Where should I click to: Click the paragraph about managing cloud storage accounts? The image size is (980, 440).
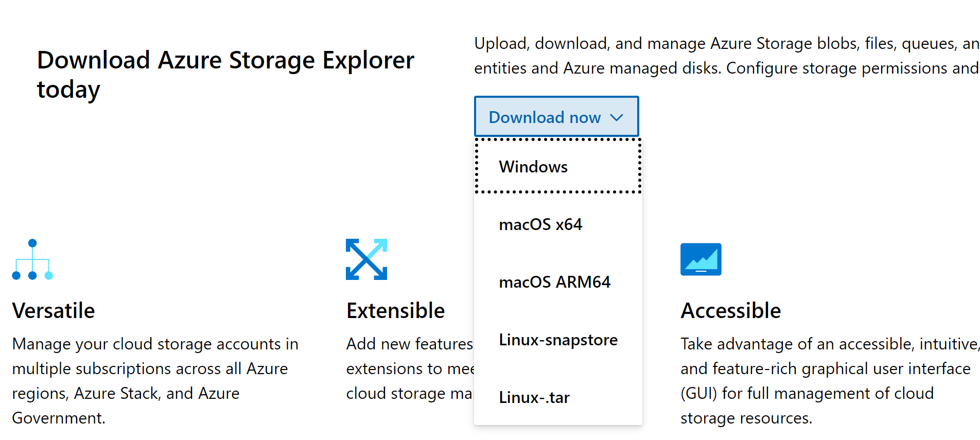(154, 381)
